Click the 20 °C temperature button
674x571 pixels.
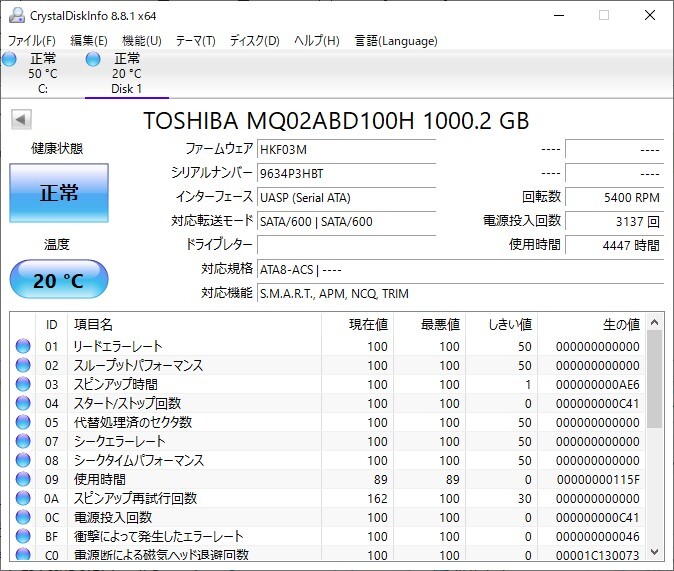pos(59,279)
